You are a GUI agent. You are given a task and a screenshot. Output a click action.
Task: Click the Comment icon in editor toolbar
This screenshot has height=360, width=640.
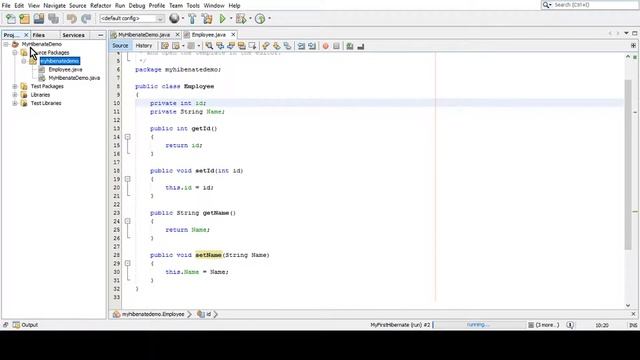pyautogui.click(x=350, y=46)
